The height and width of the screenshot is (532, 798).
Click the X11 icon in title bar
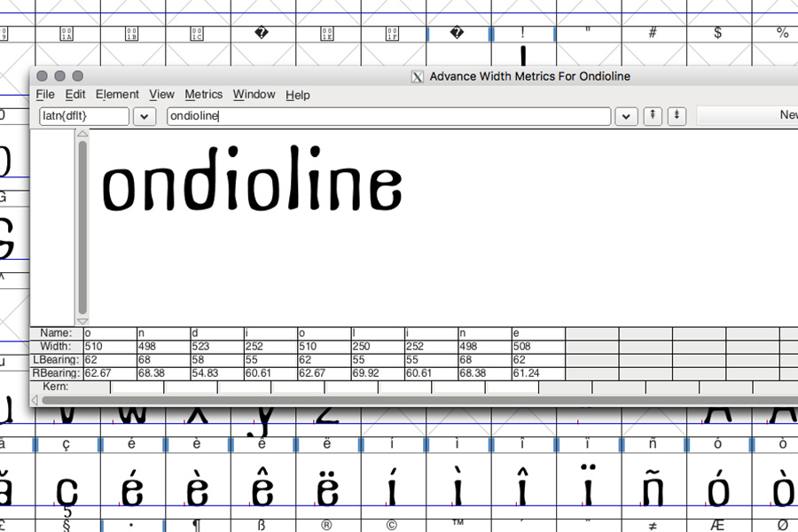point(418,76)
